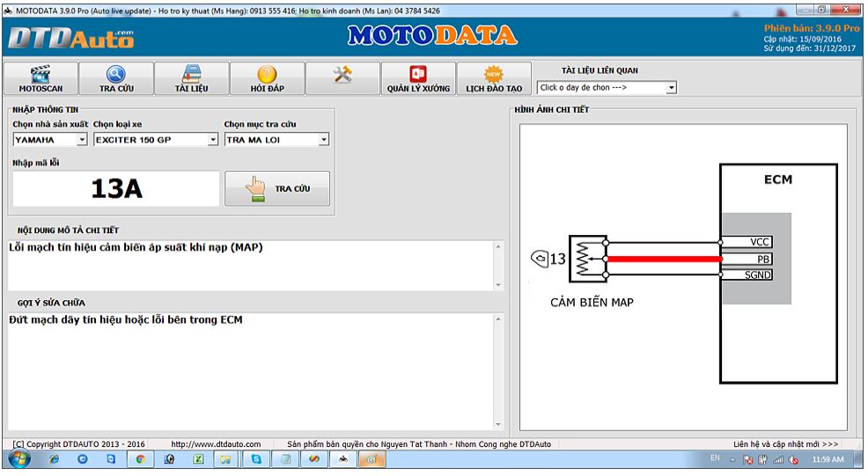Click the http://www.dtdauto.com link
Screen dimensions: 868x476
(x=216, y=444)
